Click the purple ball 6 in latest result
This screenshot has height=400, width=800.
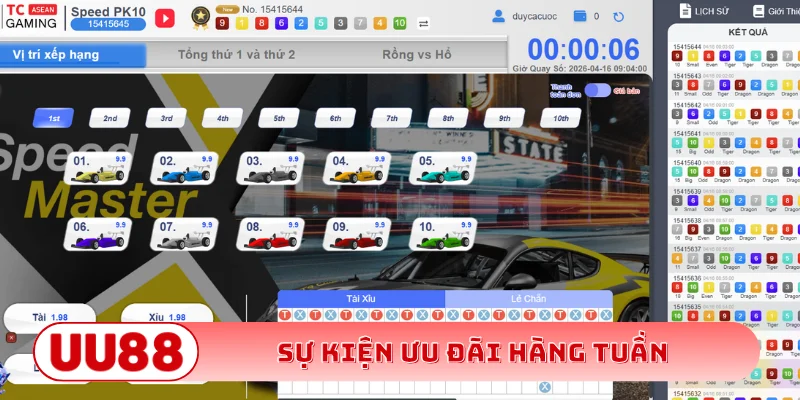281,23
